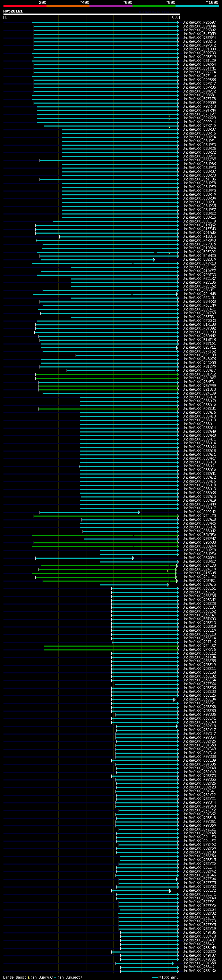222x980 pixels.
Task: Click the short cyan bar of A3QQP4
Action: [x=85, y=558]
